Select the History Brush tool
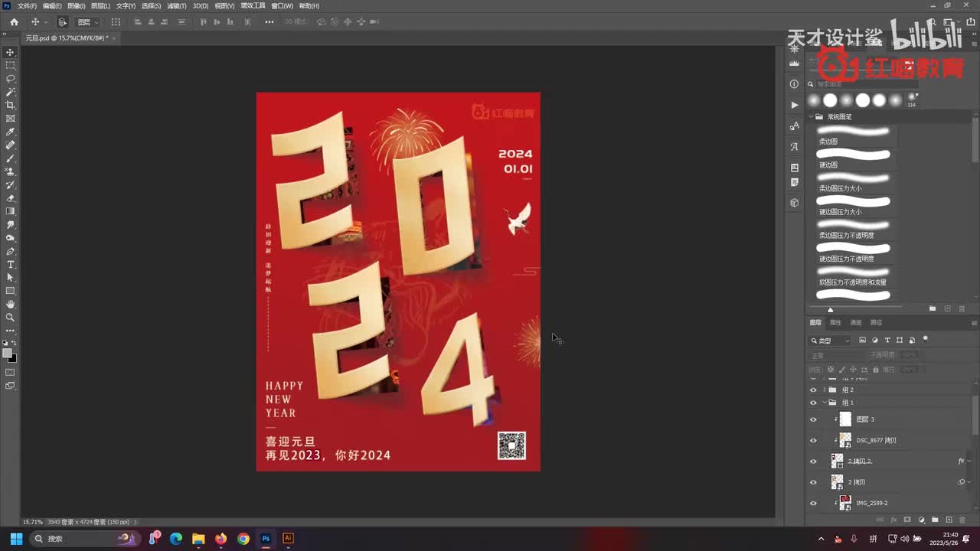 coord(11,185)
